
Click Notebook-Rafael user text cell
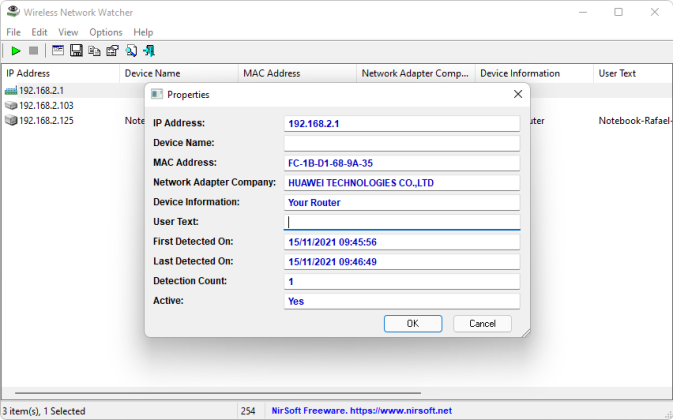click(x=634, y=121)
